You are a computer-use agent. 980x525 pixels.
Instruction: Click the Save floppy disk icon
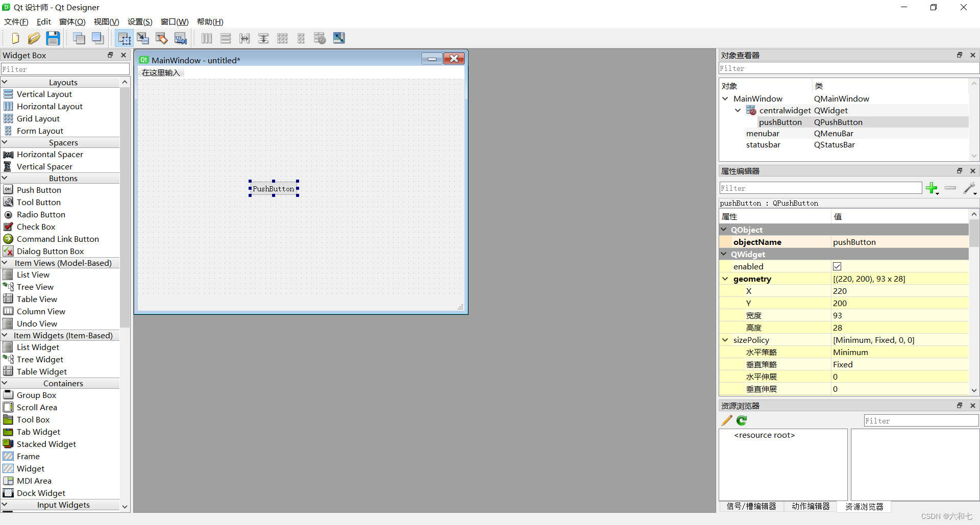(x=53, y=38)
